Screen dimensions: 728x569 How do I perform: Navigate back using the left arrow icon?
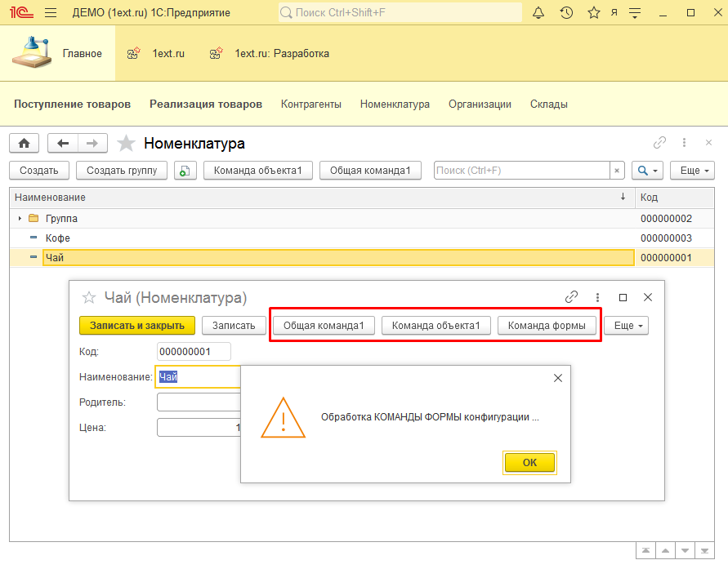[62, 143]
